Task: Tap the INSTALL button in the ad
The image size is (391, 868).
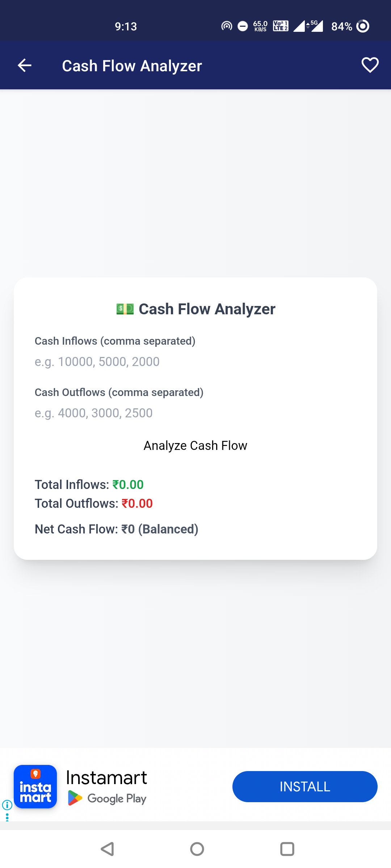Action: pos(304,787)
